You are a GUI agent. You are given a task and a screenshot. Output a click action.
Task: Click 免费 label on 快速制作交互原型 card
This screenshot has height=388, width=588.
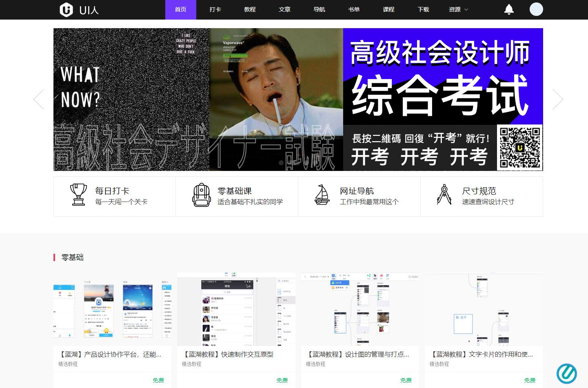pyautogui.click(x=282, y=380)
